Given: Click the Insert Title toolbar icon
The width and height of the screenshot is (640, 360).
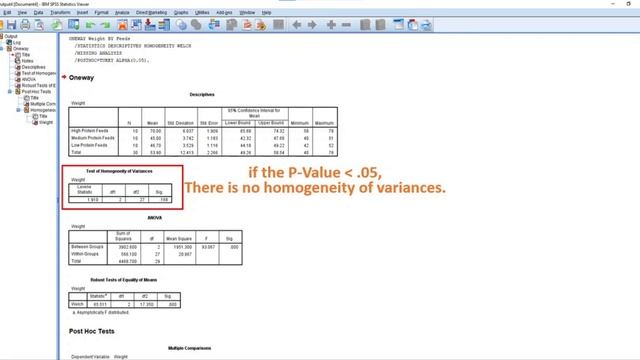Looking at the screenshot, I should [x=413, y=25].
